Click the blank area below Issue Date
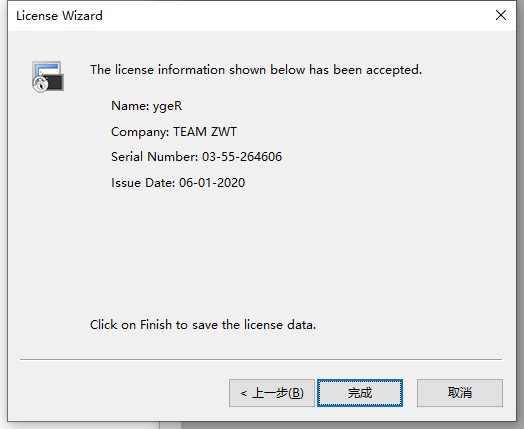Screen dimensions: 524x429 [261, 251]
